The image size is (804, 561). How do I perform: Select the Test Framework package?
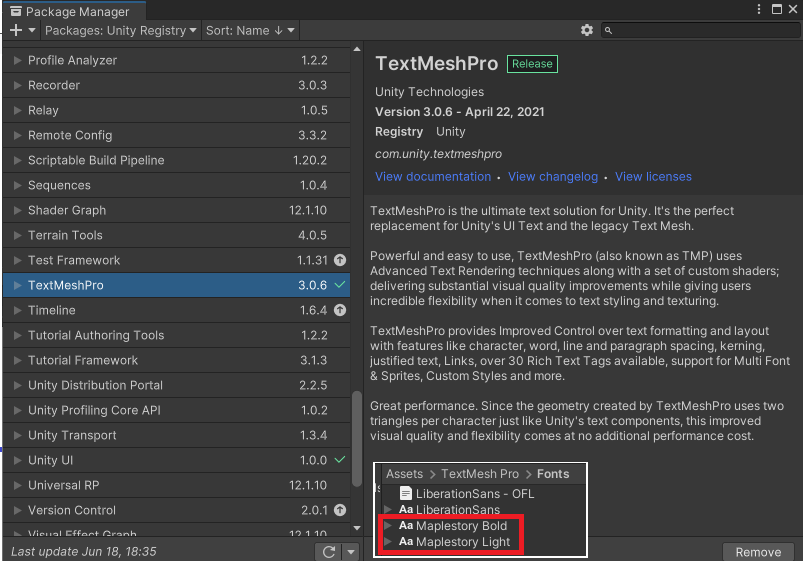click(x=176, y=260)
